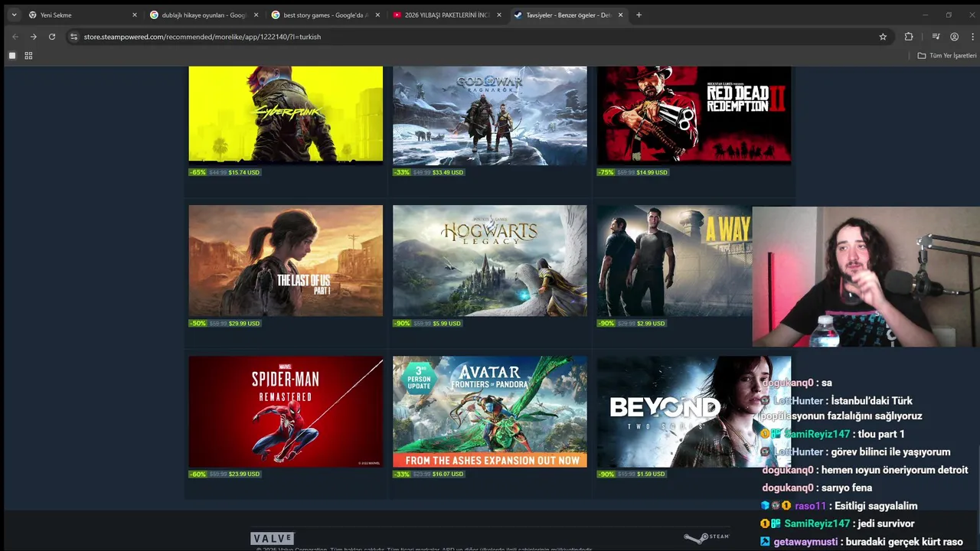Click the $14.99 USD Red Dead price
This screenshot has height=551, width=980.
point(652,172)
